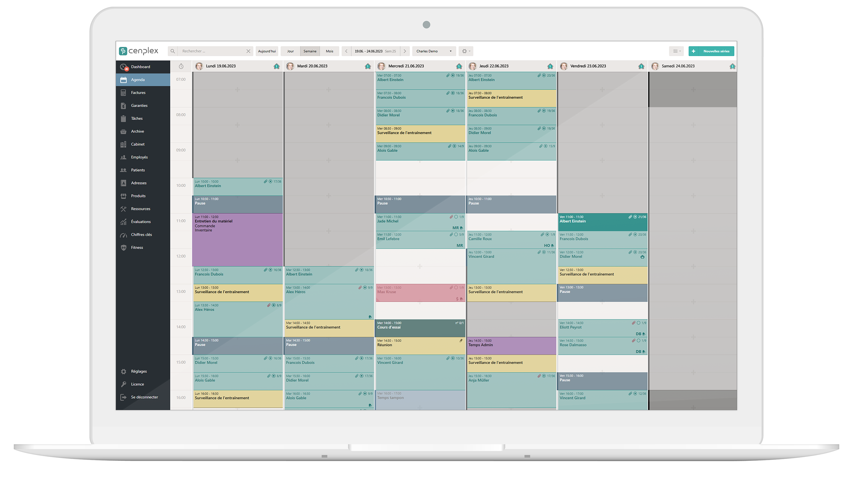Screen dimensions: 853x504
Task: Open the Ressources section
Action: point(143,209)
